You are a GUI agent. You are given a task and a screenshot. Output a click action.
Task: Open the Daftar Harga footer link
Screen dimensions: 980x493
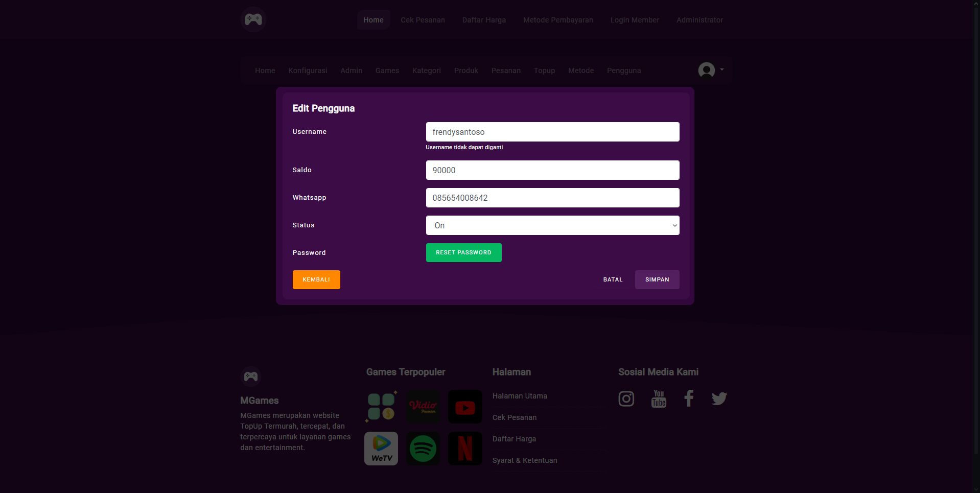514,439
